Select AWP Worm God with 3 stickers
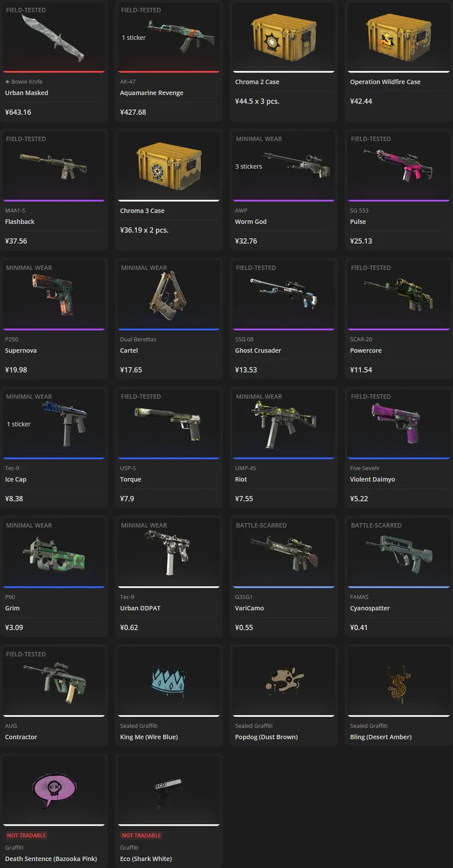The height and width of the screenshot is (868, 453). tap(284, 190)
